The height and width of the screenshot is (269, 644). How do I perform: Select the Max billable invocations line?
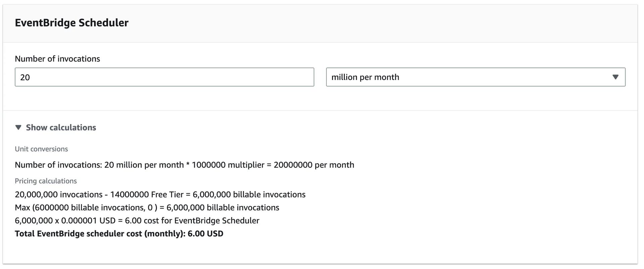[147, 207]
